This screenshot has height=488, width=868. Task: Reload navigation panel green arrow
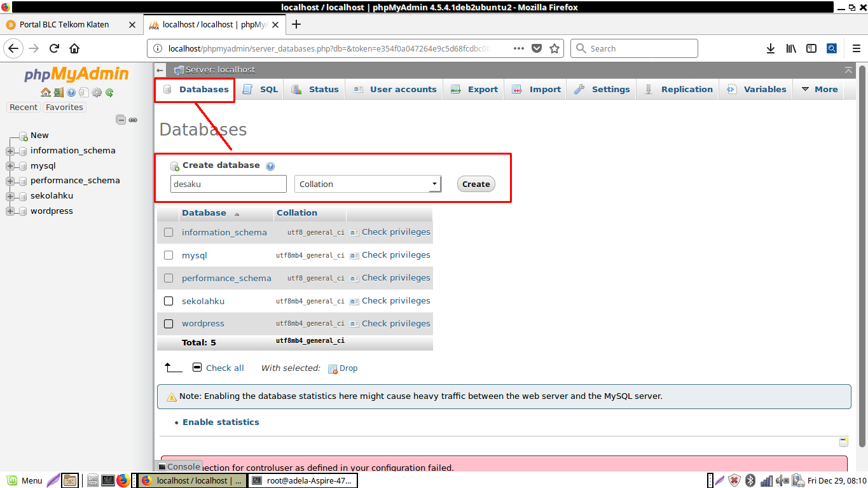tap(109, 92)
